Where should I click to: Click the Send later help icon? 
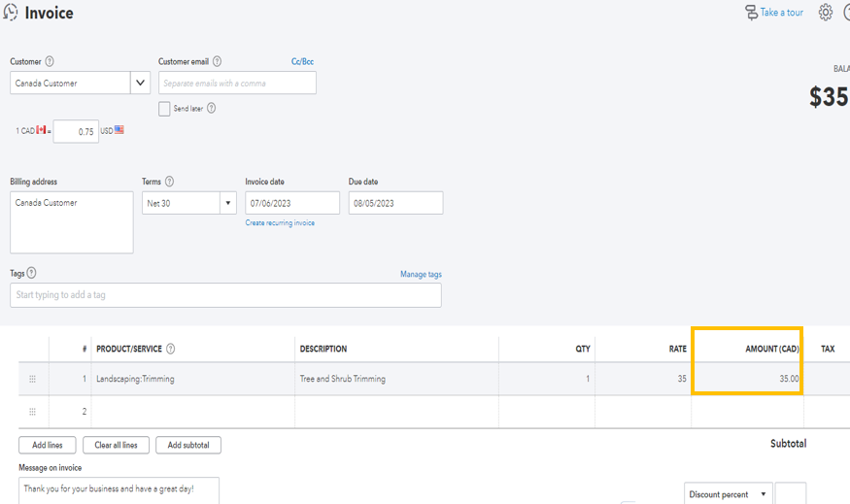pos(211,109)
